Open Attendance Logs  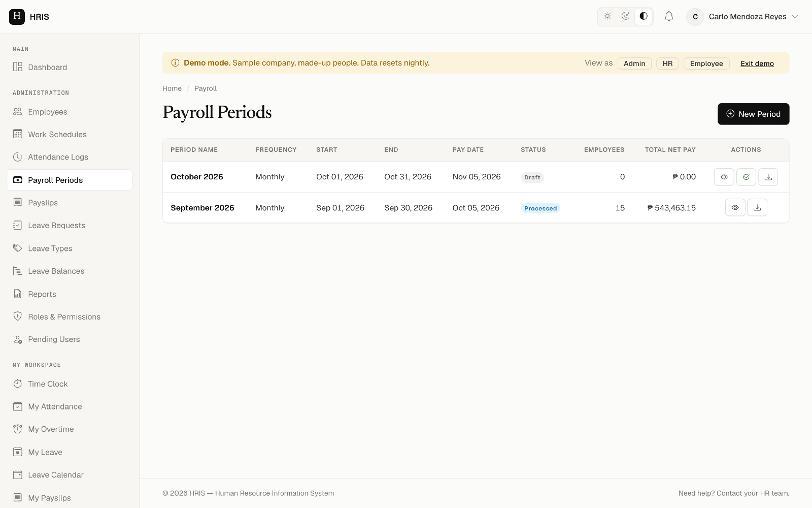(x=70, y=157)
